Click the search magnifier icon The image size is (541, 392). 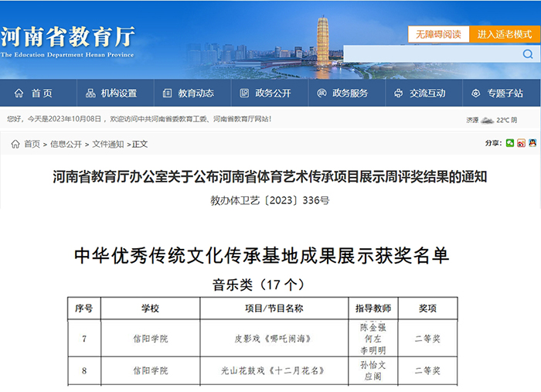(528, 54)
